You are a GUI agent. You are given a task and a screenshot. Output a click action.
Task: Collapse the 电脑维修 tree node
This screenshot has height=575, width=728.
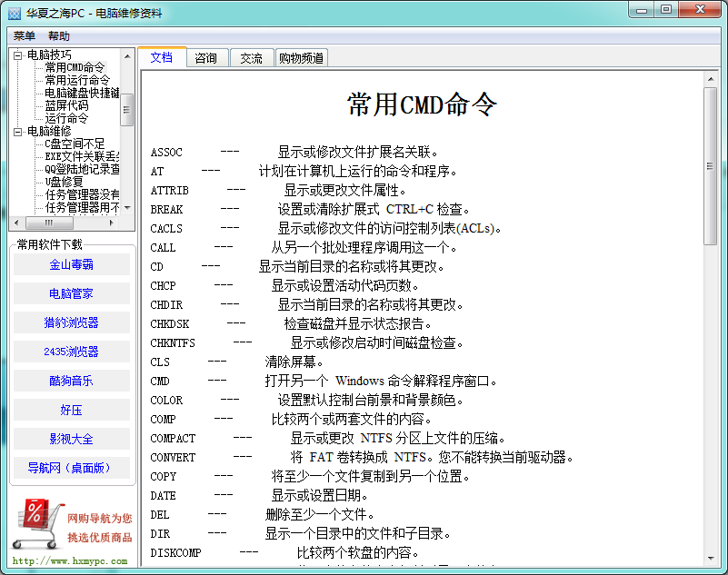(17, 132)
